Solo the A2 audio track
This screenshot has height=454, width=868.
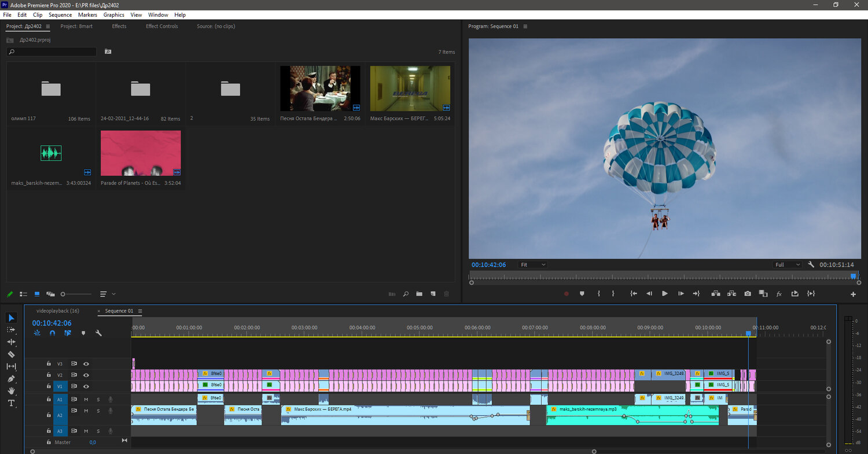[98, 411]
